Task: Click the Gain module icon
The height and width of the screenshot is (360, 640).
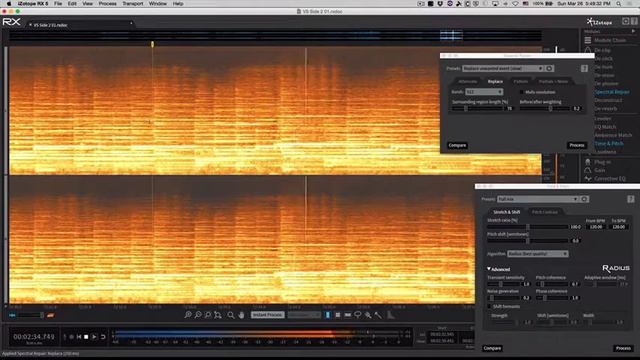Action: coord(587,170)
